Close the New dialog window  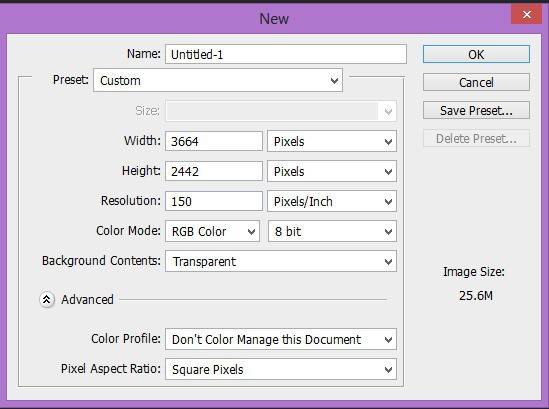526,14
